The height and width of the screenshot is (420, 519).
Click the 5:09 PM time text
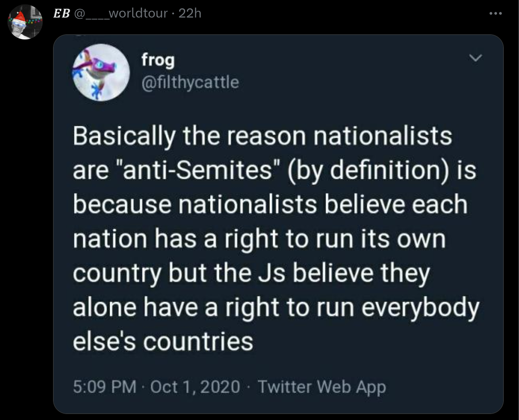tap(104, 387)
